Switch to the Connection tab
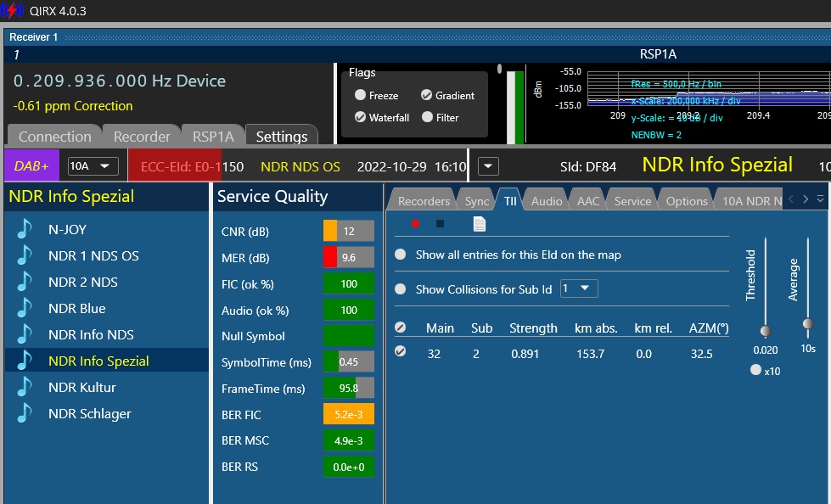 coord(54,137)
